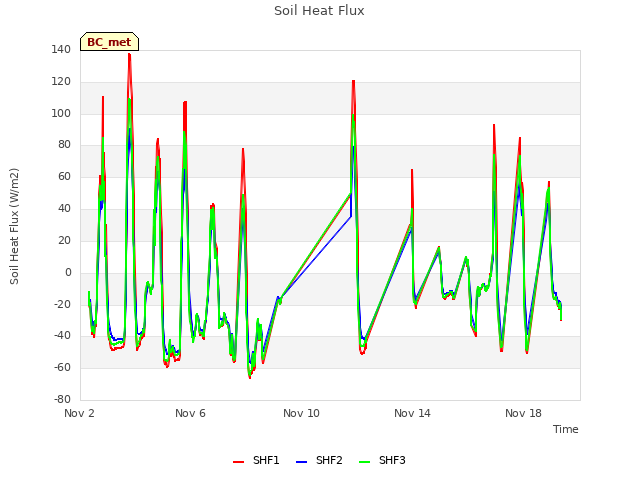This screenshot has height=480, width=640.
Task: Click the 120 y-axis tick label
Action: coord(61,82)
